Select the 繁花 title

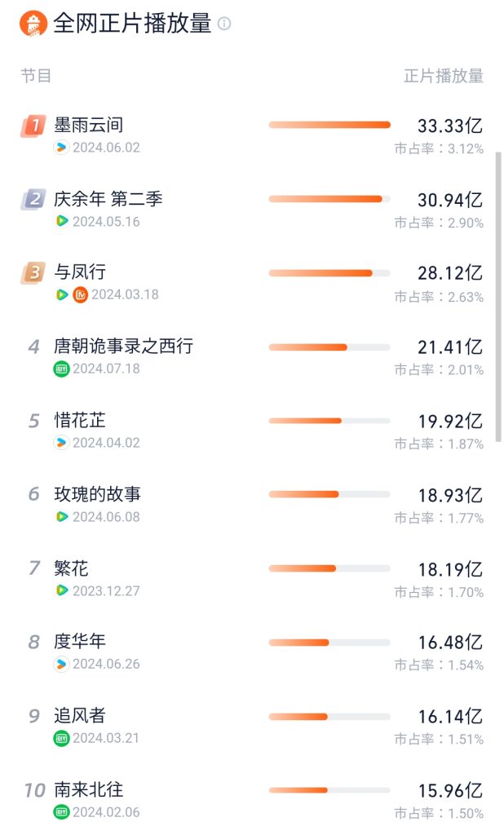pyautogui.click(x=71, y=568)
